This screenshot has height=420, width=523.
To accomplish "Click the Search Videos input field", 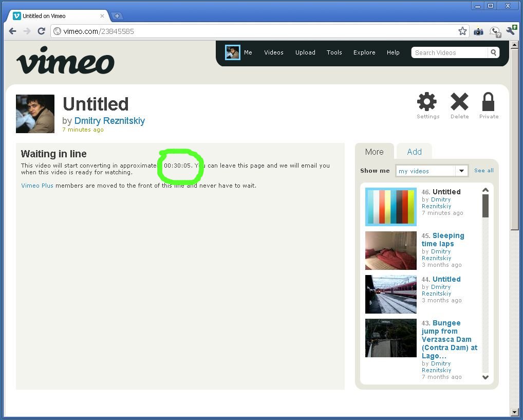I will pyautogui.click(x=450, y=52).
